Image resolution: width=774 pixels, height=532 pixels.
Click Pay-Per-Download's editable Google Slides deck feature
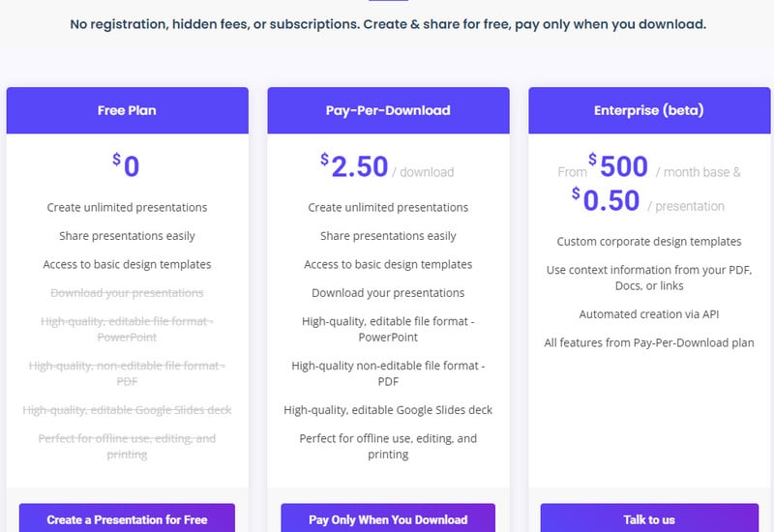pyautogui.click(x=388, y=410)
